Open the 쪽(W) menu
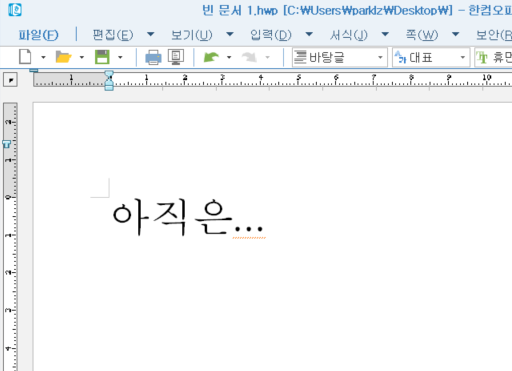The height and width of the screenshot is (371, 512). tap(422, 35)
